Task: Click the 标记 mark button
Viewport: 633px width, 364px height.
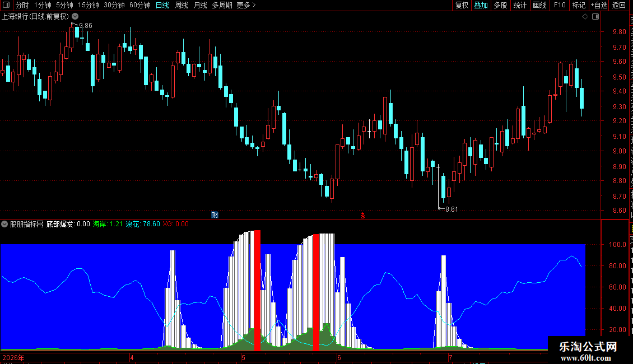Action: coord(579,5)
